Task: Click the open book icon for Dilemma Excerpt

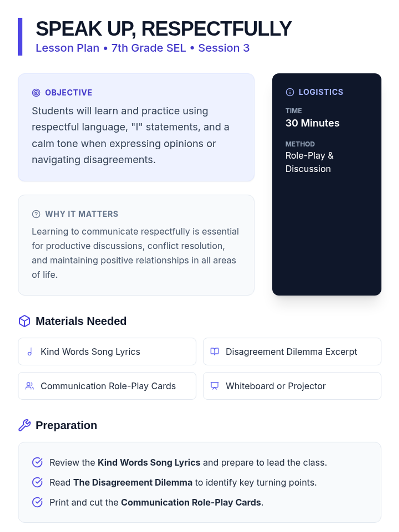Action: [x=215, y=351]
